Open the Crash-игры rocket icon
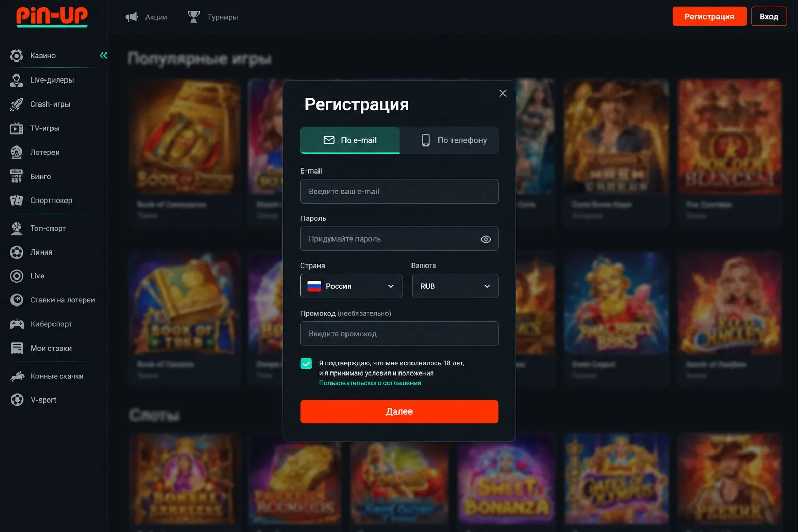The width and height of the screenshot is (798, 532). tap(17, 104)
